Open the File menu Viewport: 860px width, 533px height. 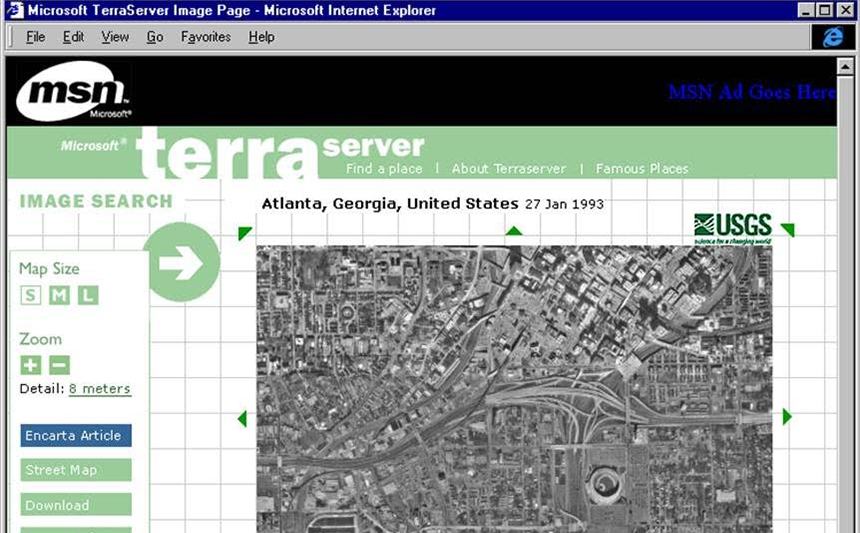tap(36, 37)
